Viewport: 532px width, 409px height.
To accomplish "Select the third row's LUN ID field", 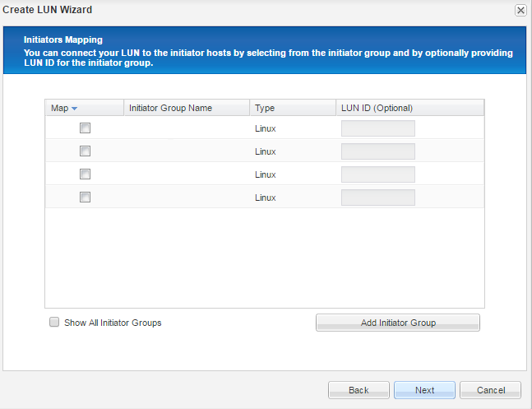I will coord(377,174).
